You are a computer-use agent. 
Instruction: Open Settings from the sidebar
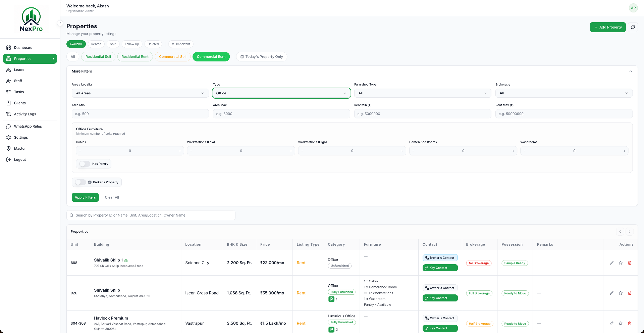30,138
